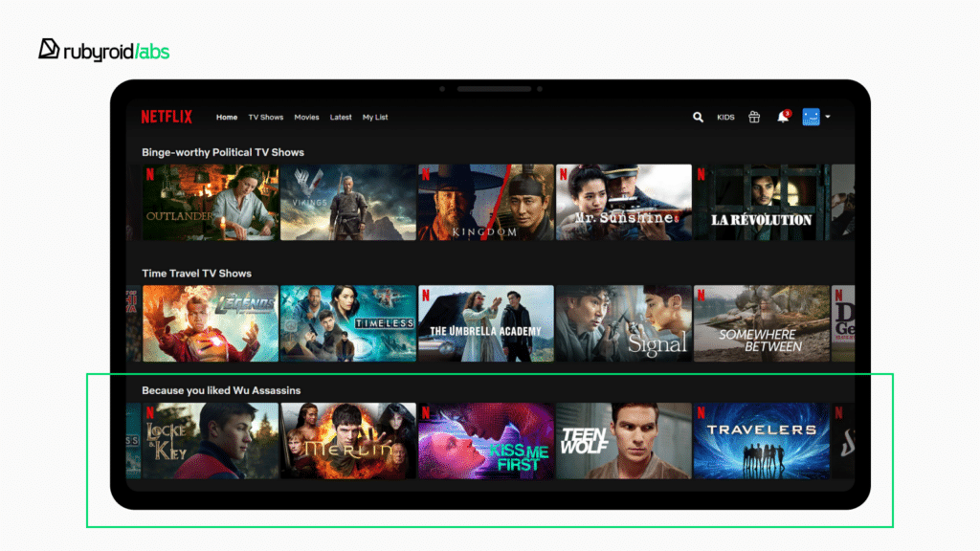Screen dimensions: 980x551
Task: Choose the Kingdom show poster
Action: pos(485,202)
